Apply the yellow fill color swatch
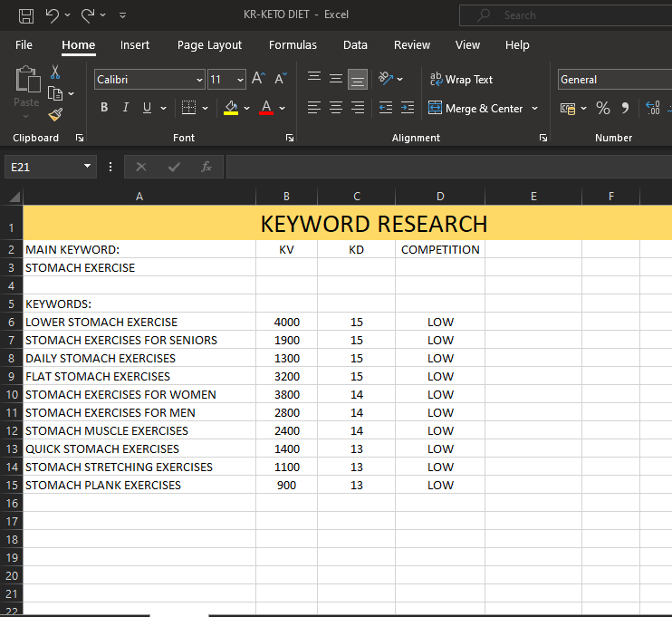 (x=231, y=109)
